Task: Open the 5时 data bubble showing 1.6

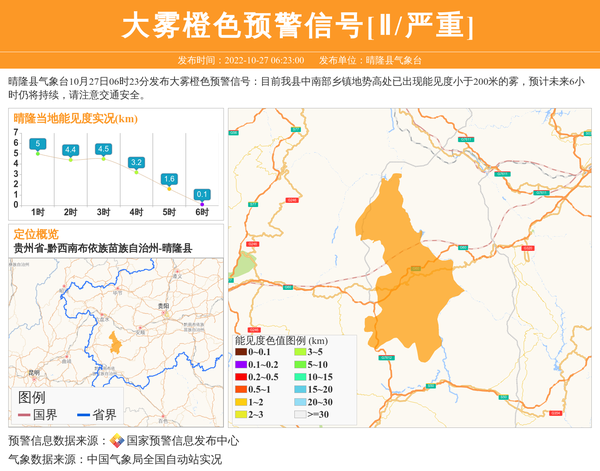Action: 169,179
